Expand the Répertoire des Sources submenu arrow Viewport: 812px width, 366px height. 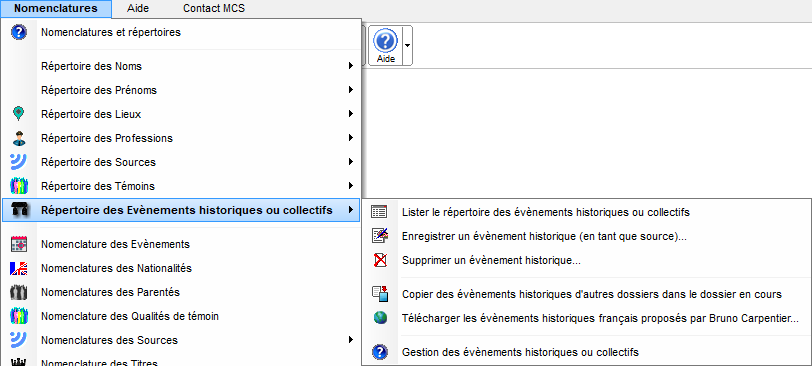pos(351,162)
